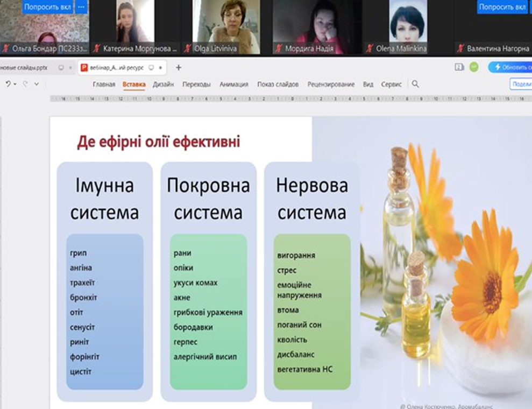Screen dimensions: 532x409
Task: Click the monitor icon on новые слайды tab
Action: point(61,68)
